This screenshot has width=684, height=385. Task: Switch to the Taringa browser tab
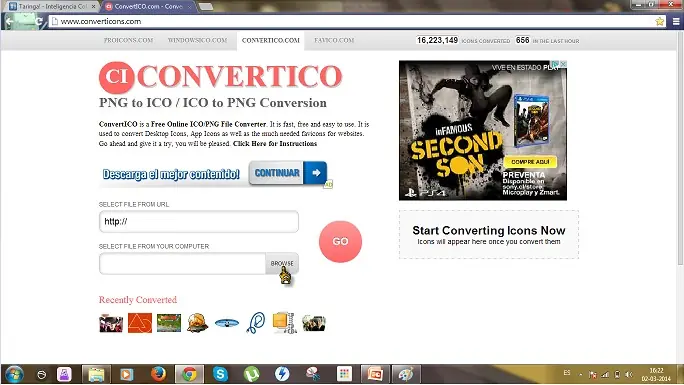click(x=51, y=6)
